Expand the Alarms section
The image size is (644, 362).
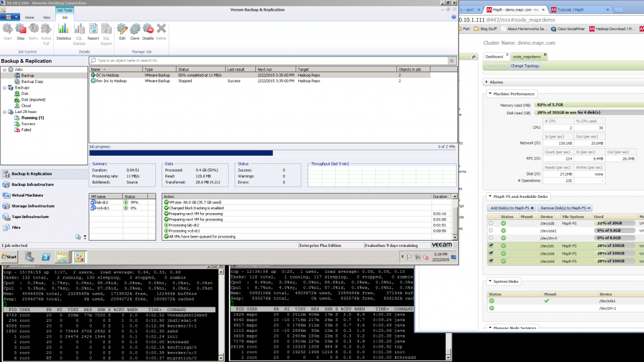click(x=487, y=82)
